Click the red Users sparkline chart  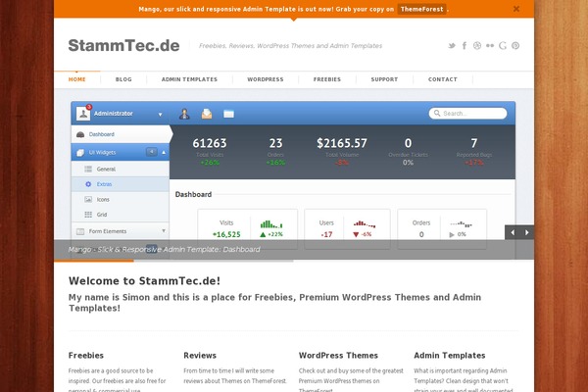coord(365,224)
